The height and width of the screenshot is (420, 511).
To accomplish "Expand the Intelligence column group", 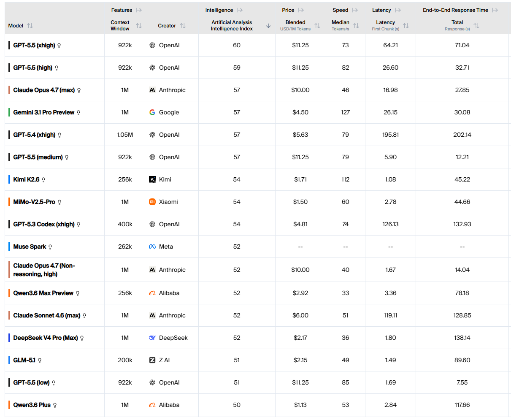I will point(240,10).
